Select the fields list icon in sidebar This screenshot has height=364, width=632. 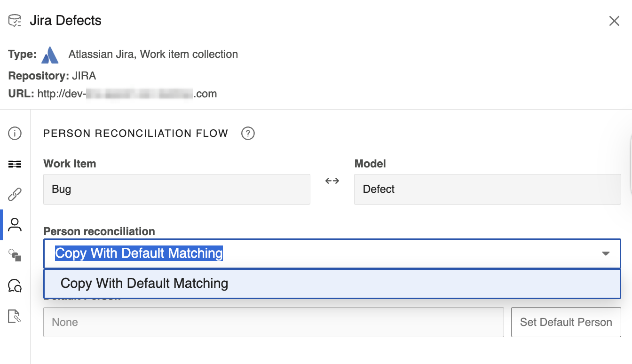tap(15, 164)
